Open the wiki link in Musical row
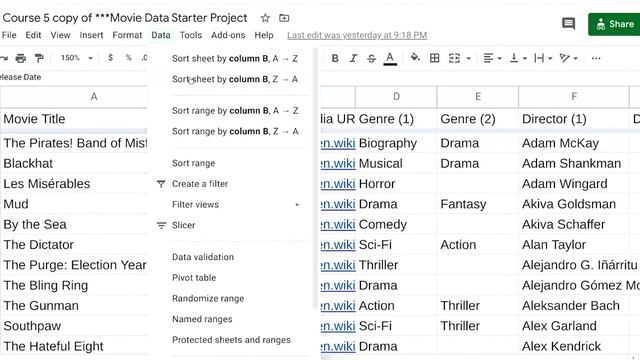Viewport: 640px width, 360px height. (338, 164)
